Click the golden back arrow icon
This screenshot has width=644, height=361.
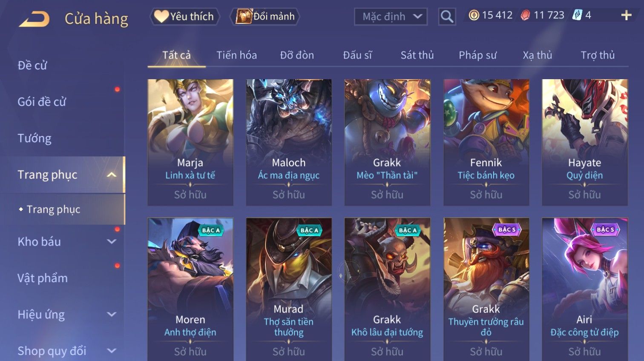[34, 19]
